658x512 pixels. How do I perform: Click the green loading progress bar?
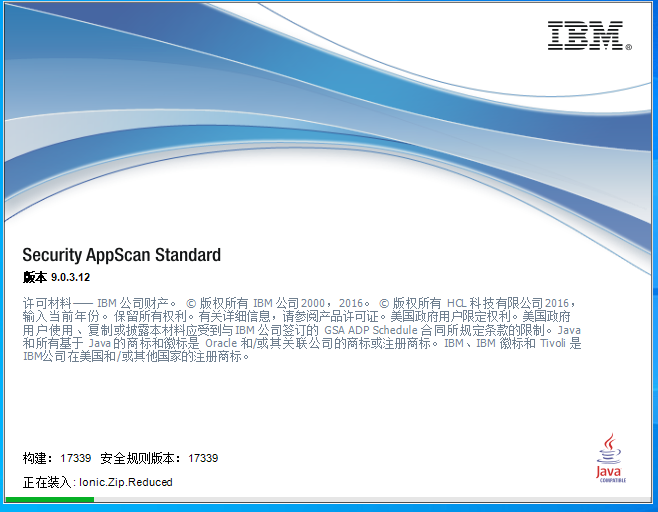point(50,499)
